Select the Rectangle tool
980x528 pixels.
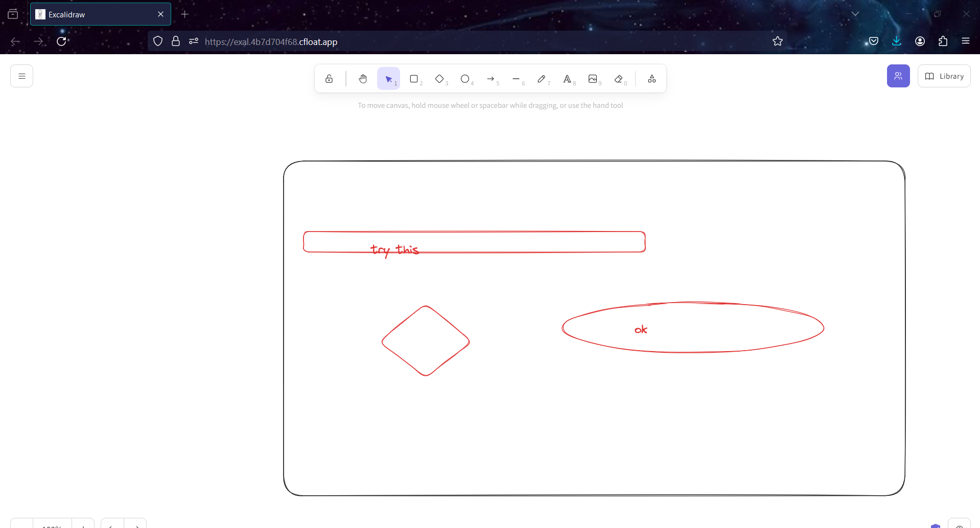(x=414, y=79)
